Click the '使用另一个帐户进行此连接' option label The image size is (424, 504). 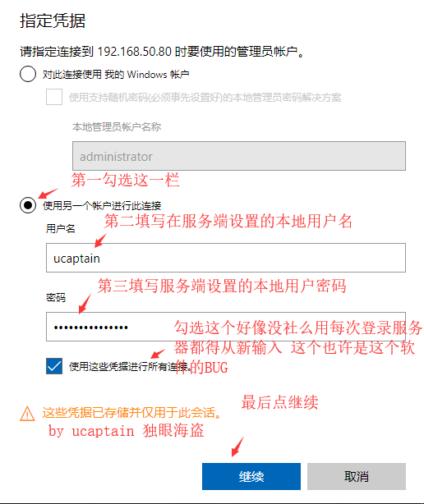(x=102, y=205)
